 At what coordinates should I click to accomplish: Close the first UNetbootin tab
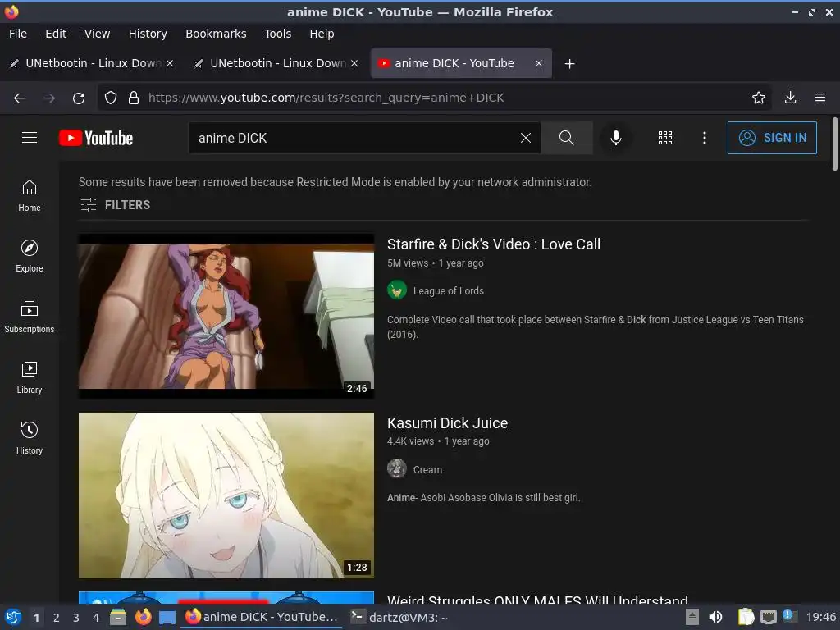(x=170, y=63)
